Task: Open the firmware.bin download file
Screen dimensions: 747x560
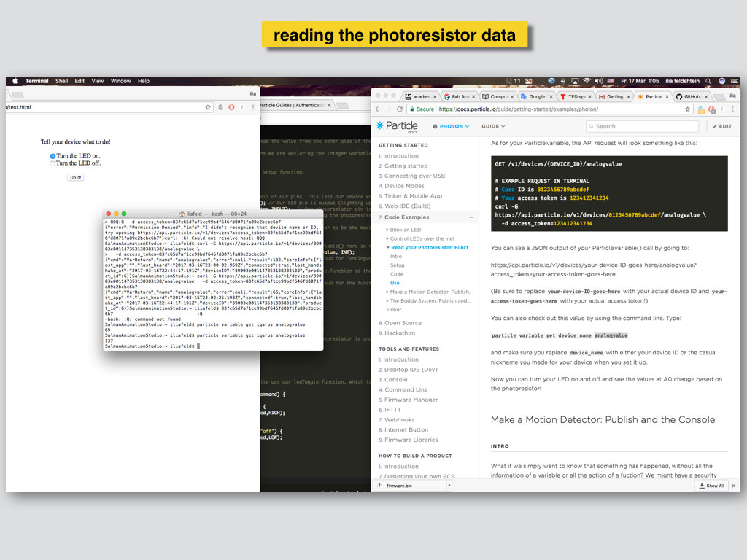Action: [x=399, y=486]
